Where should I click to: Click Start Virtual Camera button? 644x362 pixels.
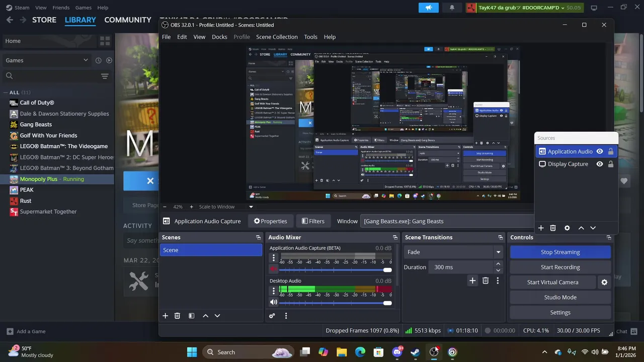[552, 282]
